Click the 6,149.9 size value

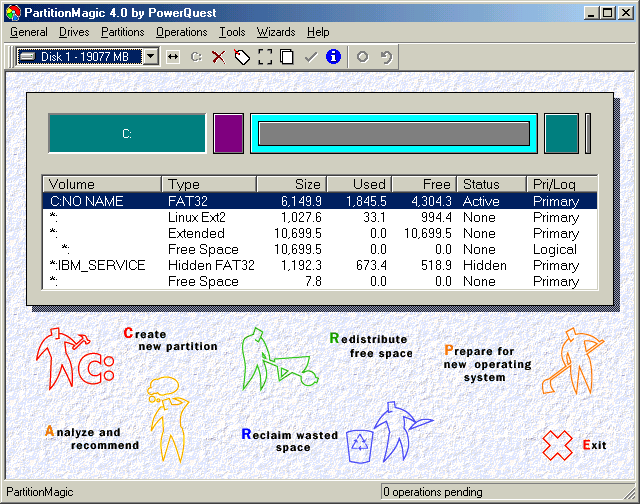click(301, 201)
